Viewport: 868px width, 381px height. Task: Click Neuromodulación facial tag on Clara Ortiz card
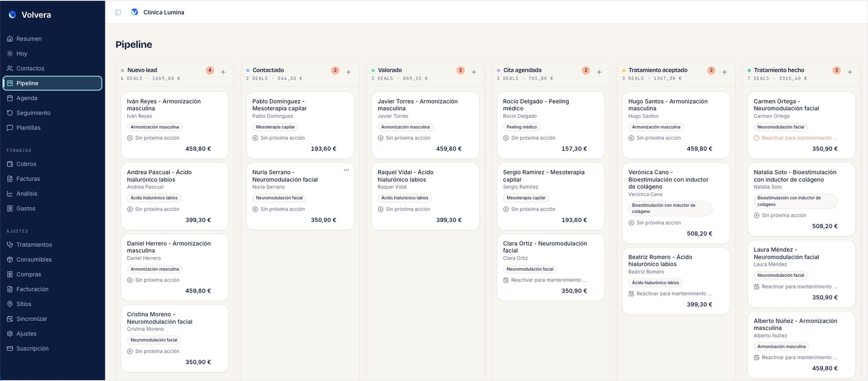pyautogui.click(x=530, y=269)
